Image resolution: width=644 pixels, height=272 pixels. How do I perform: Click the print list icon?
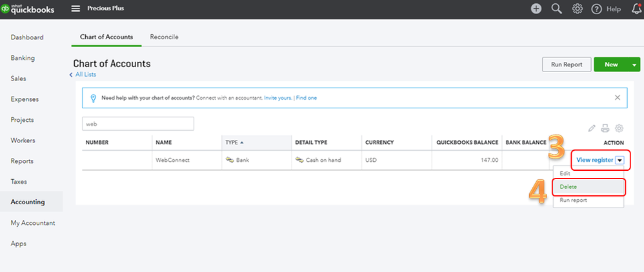[x=605, y=128]
